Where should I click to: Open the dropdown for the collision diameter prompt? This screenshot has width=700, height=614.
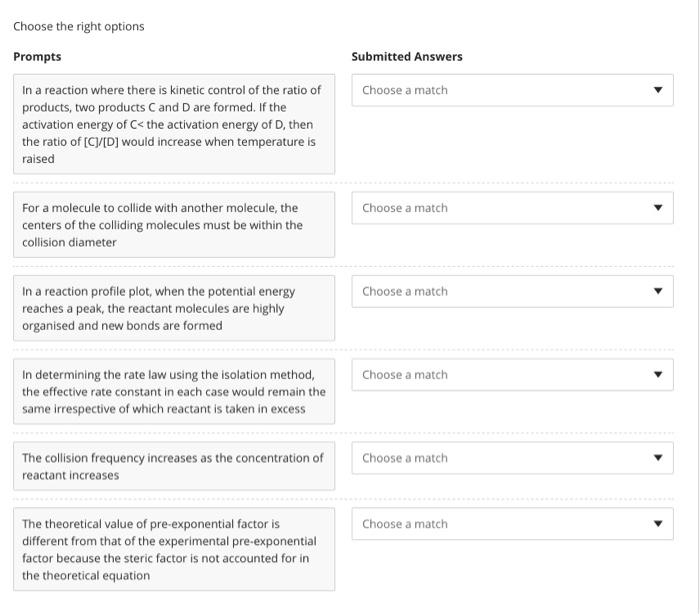click(511, 208)
